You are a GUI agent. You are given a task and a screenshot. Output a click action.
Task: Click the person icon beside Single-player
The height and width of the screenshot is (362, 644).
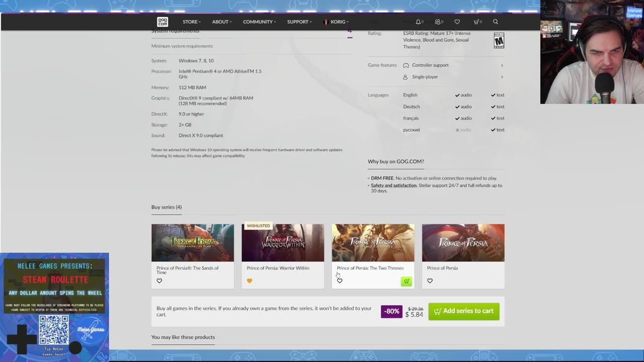(406, 77)
